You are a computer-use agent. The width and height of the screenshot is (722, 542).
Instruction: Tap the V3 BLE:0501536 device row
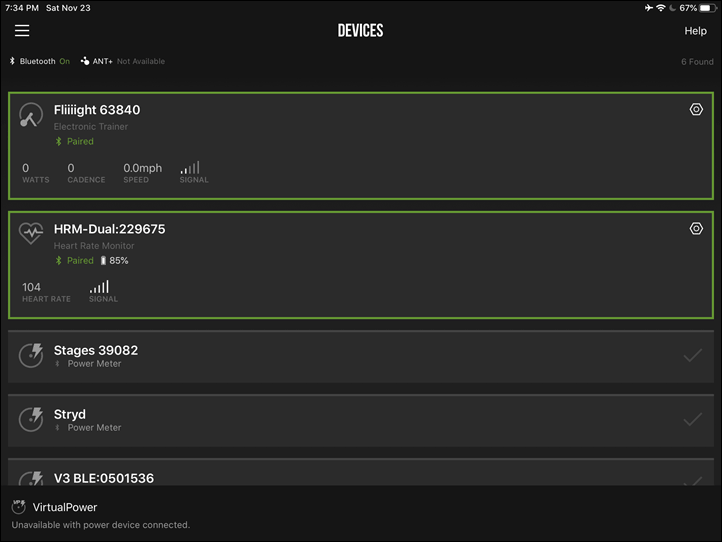pos(361,472)
